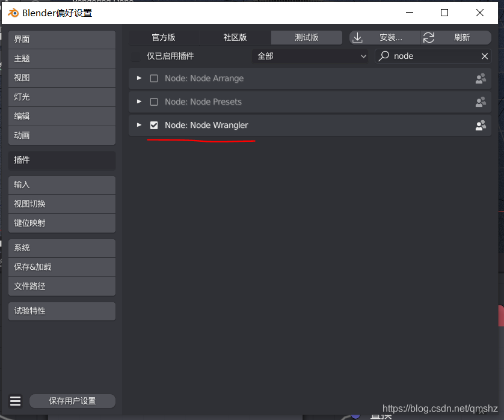Click the Node: Node Arrange label

click(204, 78)
